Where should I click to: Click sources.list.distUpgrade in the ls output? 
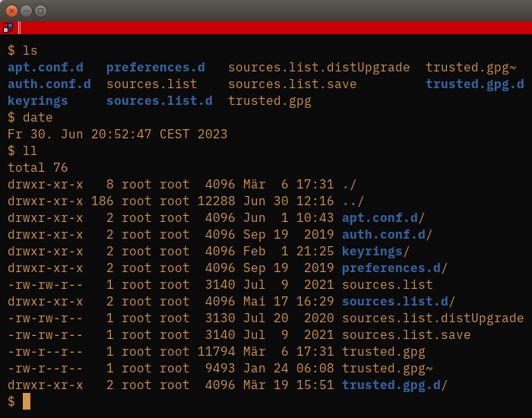[319, 67]
